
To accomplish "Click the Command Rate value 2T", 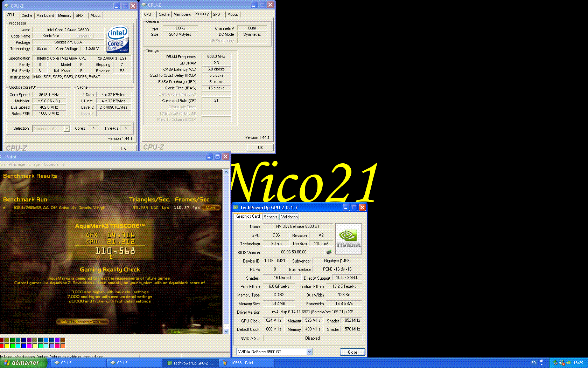I will [x=216, y=101].
